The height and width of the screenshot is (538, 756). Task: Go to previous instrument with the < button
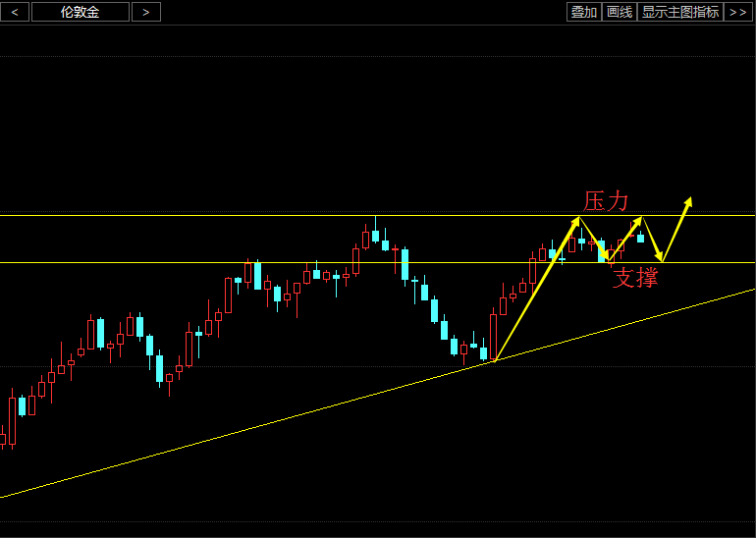coord(15,12)
